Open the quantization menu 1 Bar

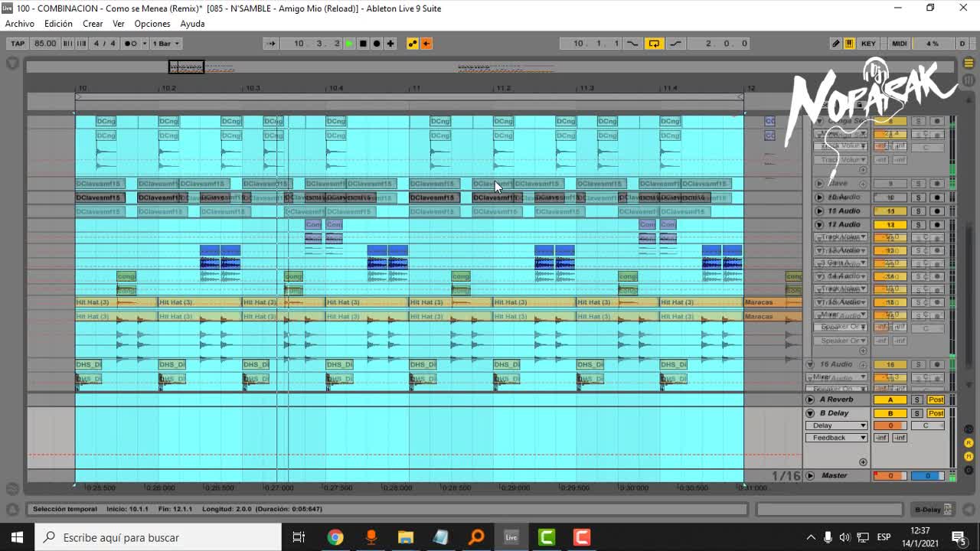click(x=165, y=44)
